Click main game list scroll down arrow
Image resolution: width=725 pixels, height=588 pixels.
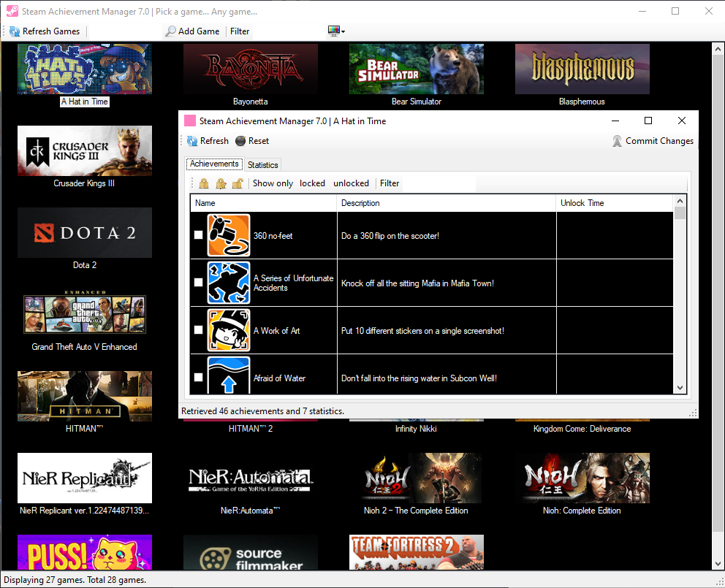(x=718, y=563)
